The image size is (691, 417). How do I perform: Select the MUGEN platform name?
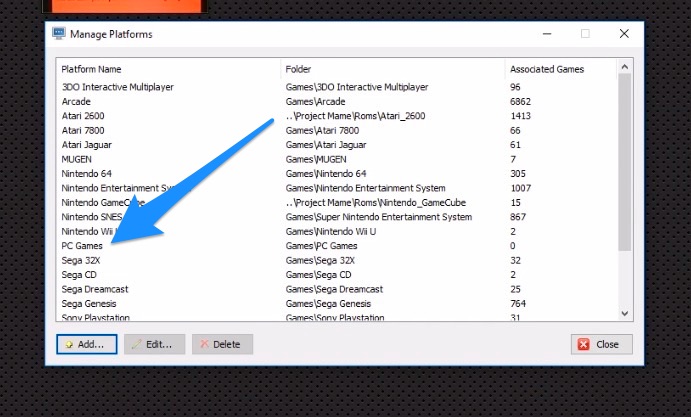coord(76,159)
